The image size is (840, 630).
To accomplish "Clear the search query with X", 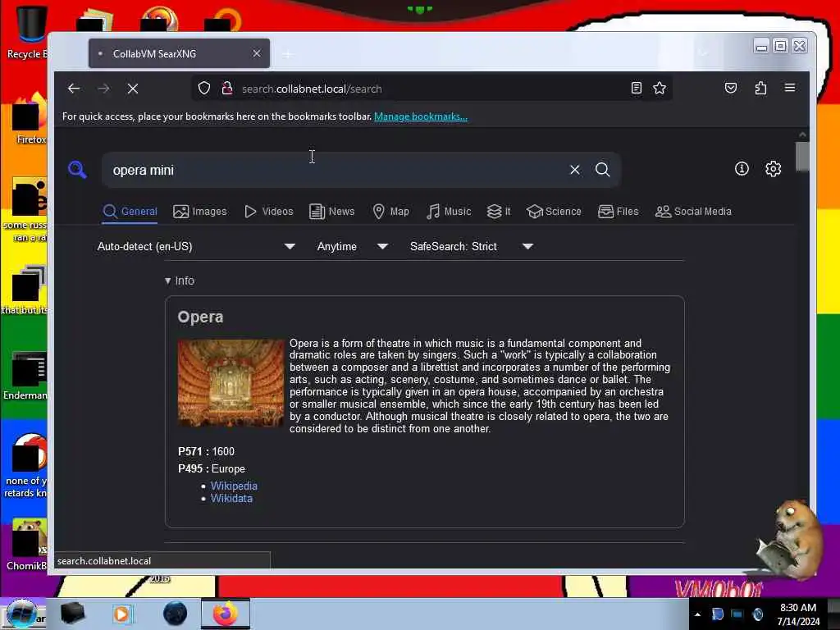I will pyautogui.click(x=575, y=170).
